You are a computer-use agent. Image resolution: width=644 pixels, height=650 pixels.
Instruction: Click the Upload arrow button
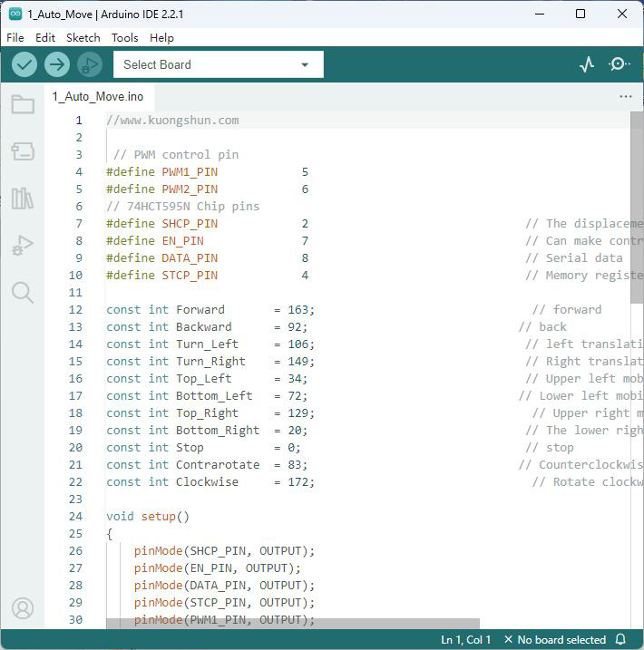point(57,64)
